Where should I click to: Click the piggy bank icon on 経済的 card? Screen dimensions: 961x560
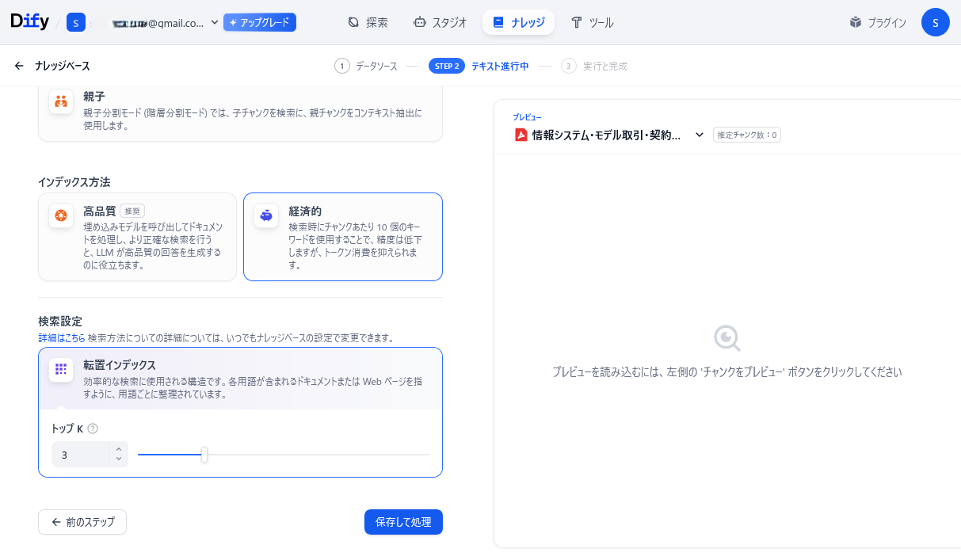click(x=265, y=215)
